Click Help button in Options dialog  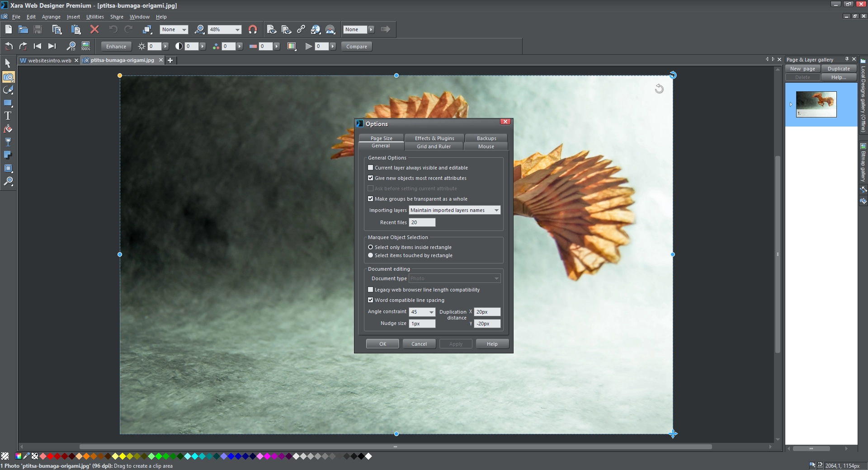coord(492,344)
